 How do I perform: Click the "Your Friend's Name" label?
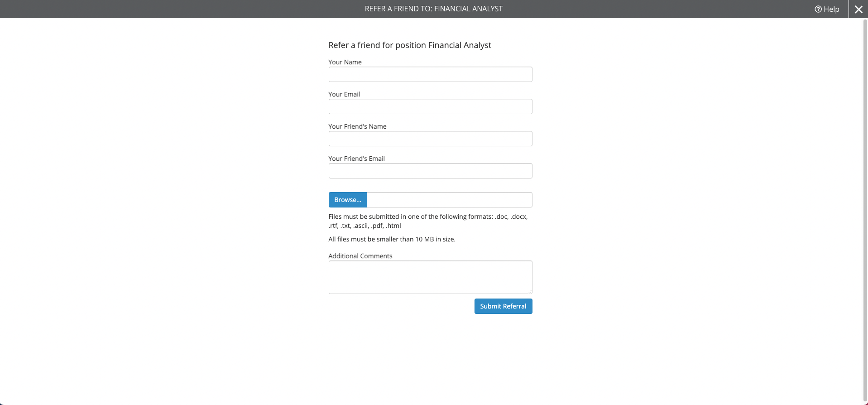pyautogui.click(x=357, y=126)
